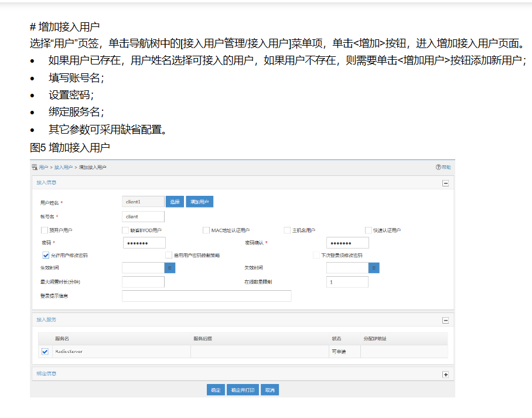This screenshot has width=532, height=418.
Task: Click the 服务后缀 column header
Action: (203, 338)
